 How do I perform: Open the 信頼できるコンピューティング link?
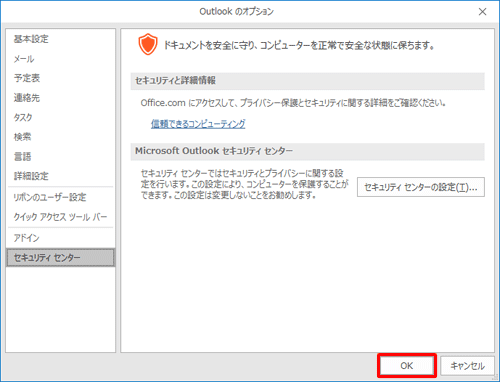(x=198, y=124)
